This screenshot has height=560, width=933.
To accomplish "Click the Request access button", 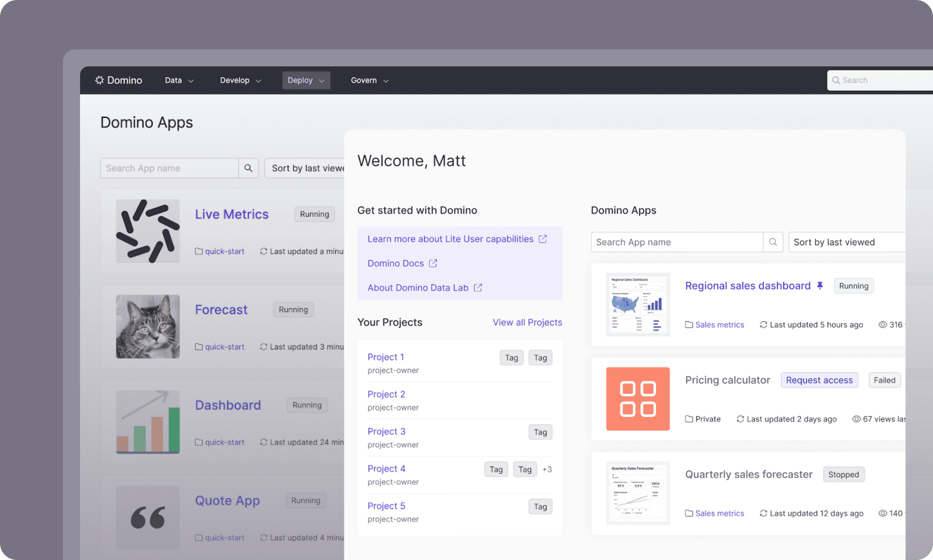I will tap(819, 380).
